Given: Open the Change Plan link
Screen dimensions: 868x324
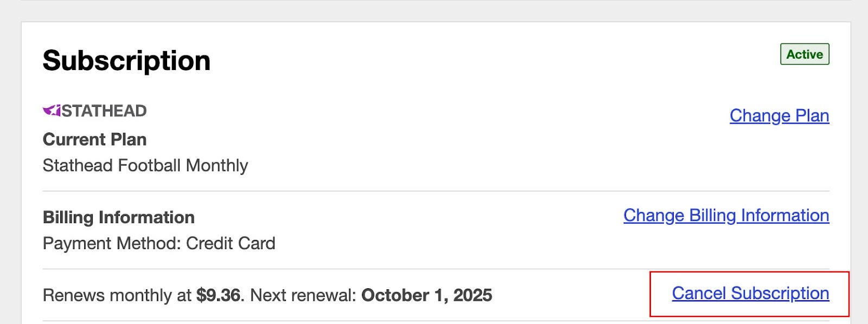Looking at the screenshot, I should click(779, 116).
